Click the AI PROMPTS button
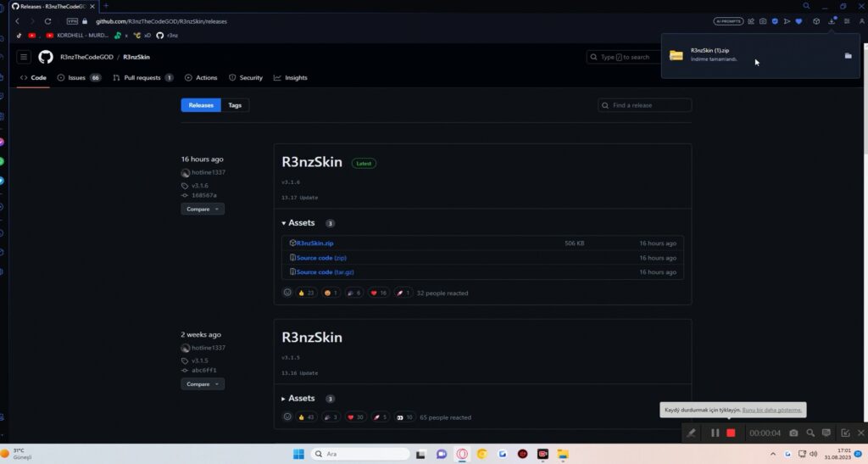This screenshot has height=464, width=868. click(728, 21)
